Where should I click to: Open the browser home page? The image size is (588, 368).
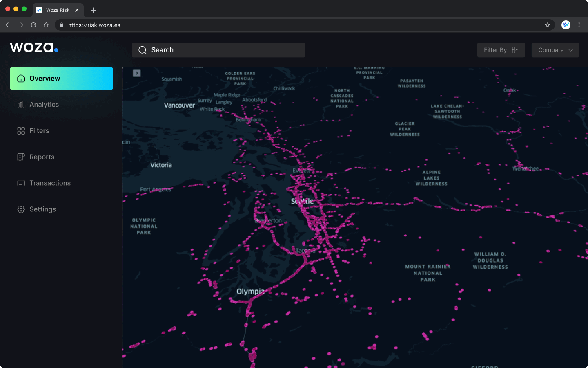point(46,25)
